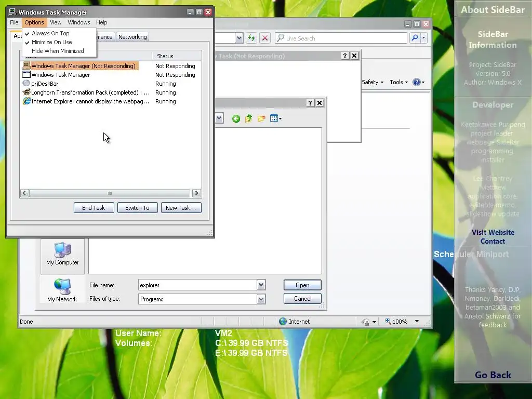
Task: Click the privacy lock icon in status bar
Action: click(x=365, y=322)
